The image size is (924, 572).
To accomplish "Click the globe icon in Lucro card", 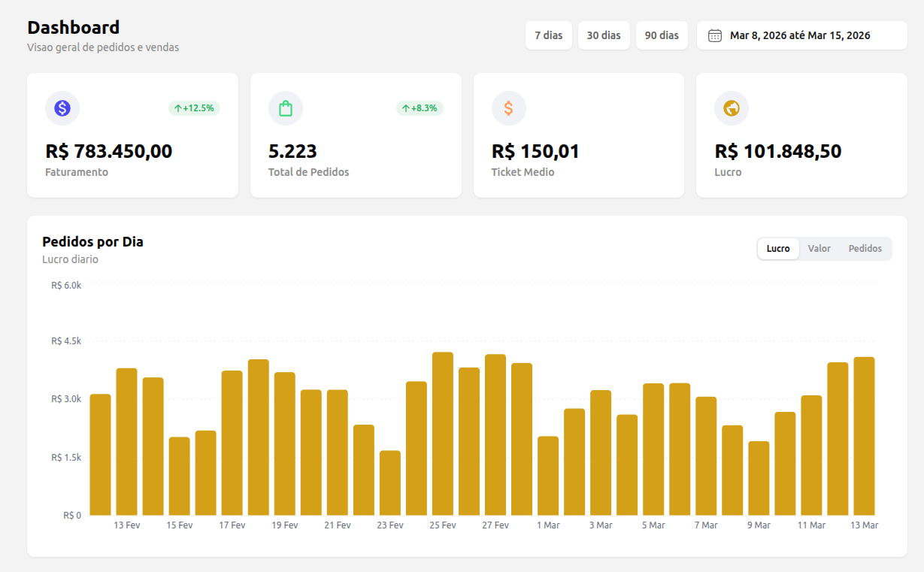I will click(x=731, y=108).
